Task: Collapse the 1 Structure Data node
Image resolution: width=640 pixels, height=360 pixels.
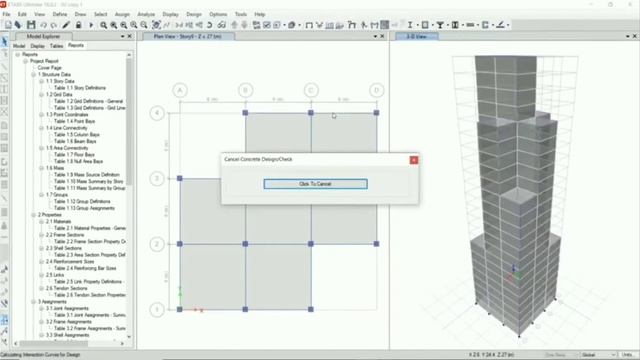Action: pyautogui.click(x=33, y=75)
